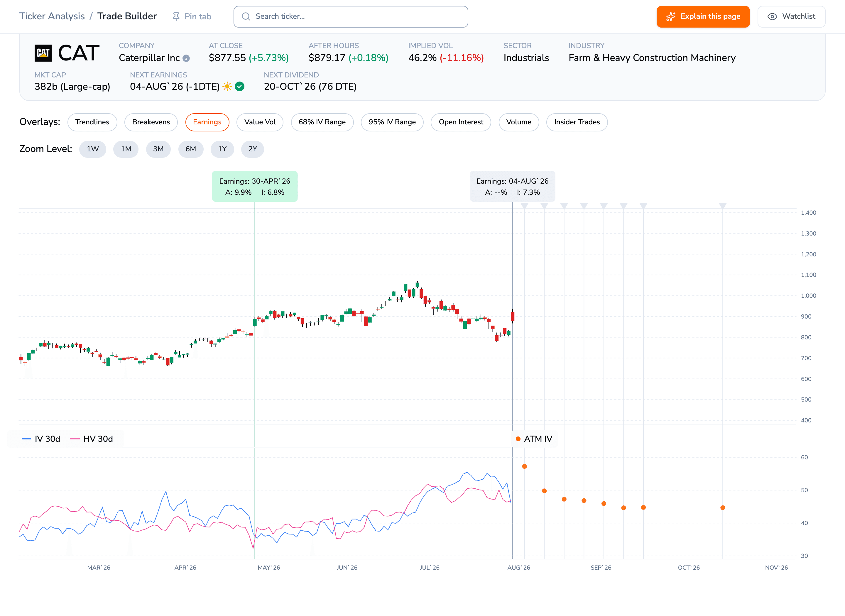Click the magnifier icon in the ticker search

point(246,16)
